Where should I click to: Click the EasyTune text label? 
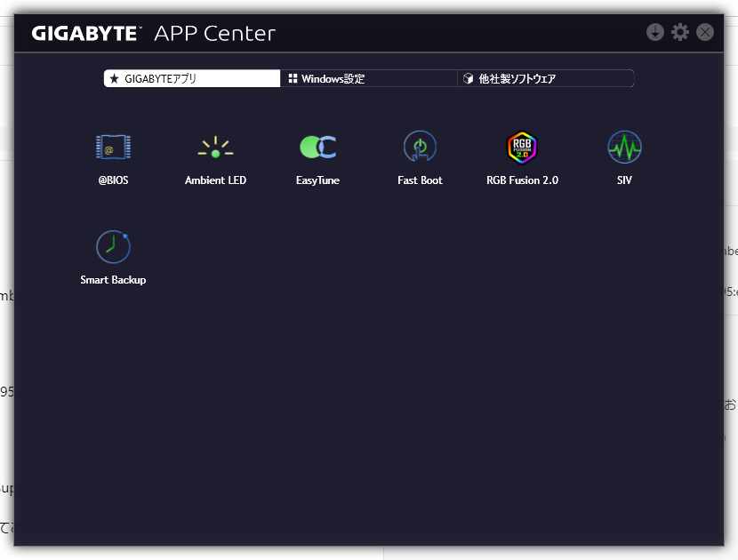coord(317,180)
